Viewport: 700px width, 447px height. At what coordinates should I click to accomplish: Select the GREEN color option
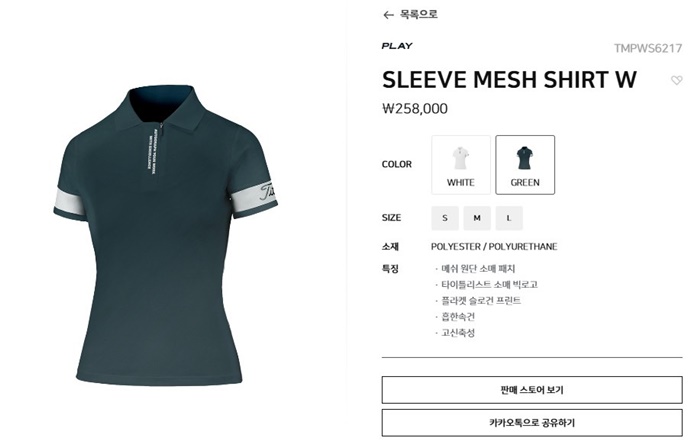525,165
